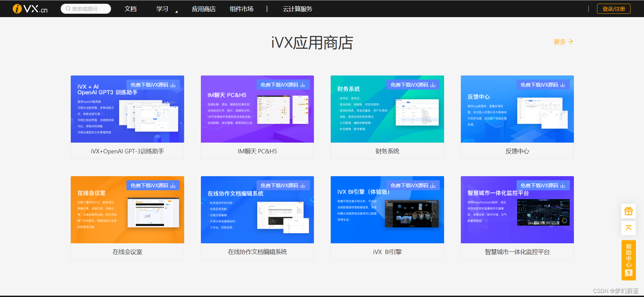
Task: Download source for the OpenAI GPT3 训练助手 card
Action: [153, 85]
